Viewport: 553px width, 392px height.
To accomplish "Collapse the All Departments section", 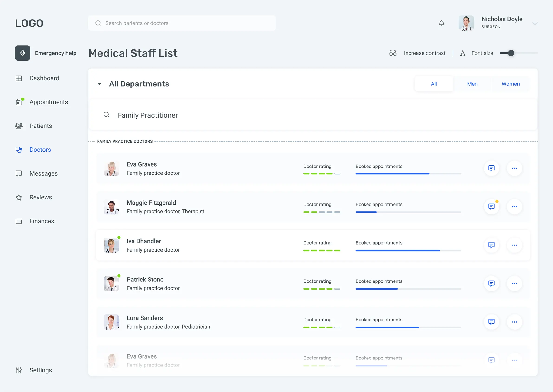I will pos(99,84).
